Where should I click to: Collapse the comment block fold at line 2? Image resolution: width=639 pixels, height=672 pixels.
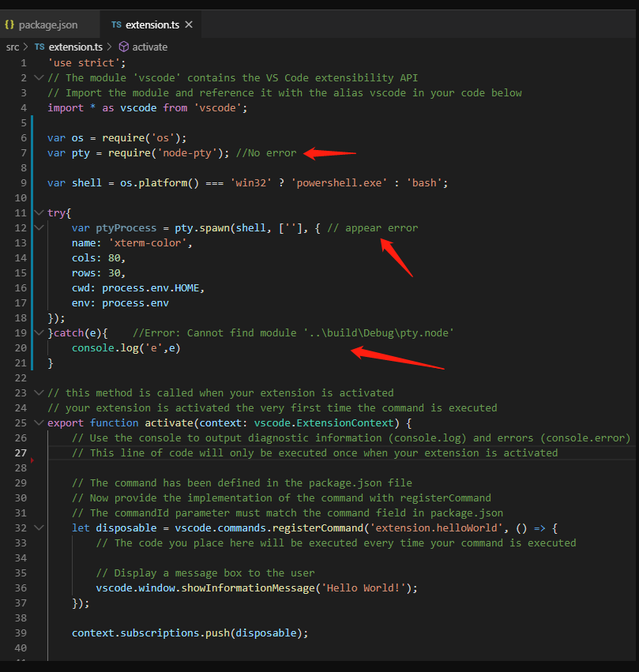(39, 77)
